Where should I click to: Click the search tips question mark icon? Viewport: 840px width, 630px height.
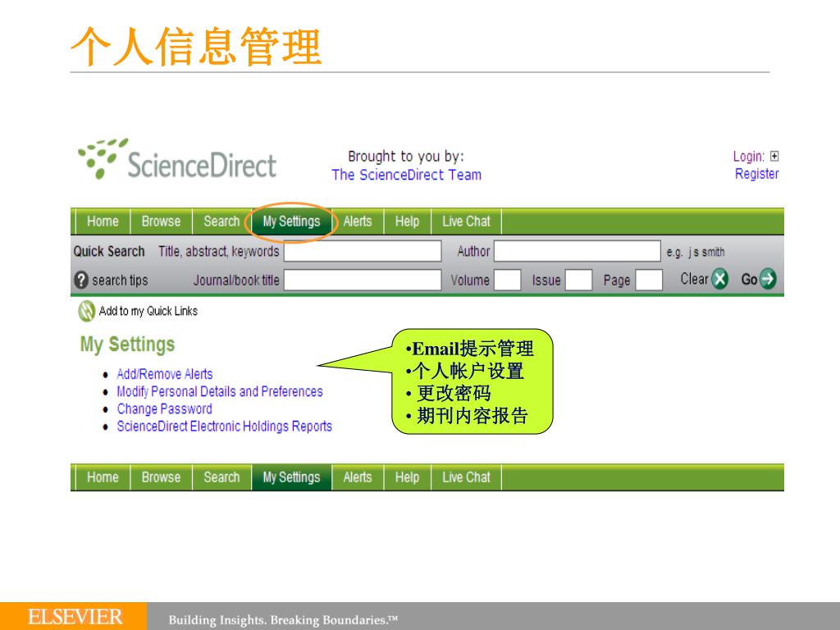point(81,280)
